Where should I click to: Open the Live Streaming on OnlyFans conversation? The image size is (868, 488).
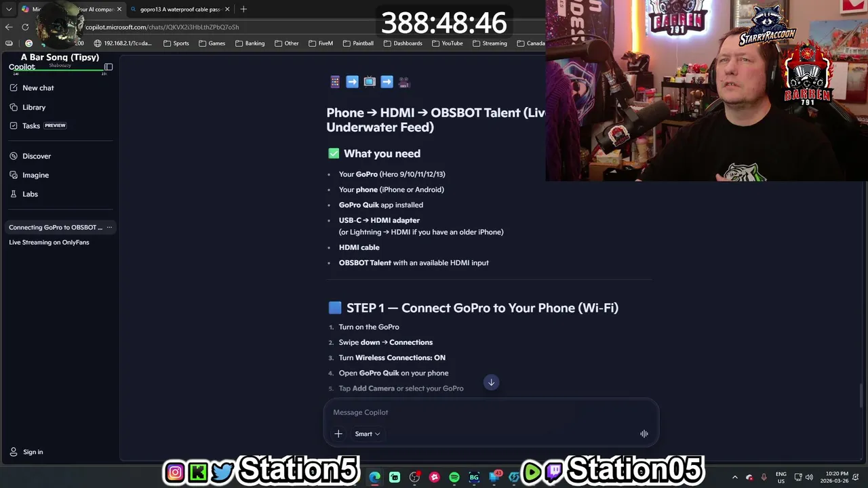point(49,243)
